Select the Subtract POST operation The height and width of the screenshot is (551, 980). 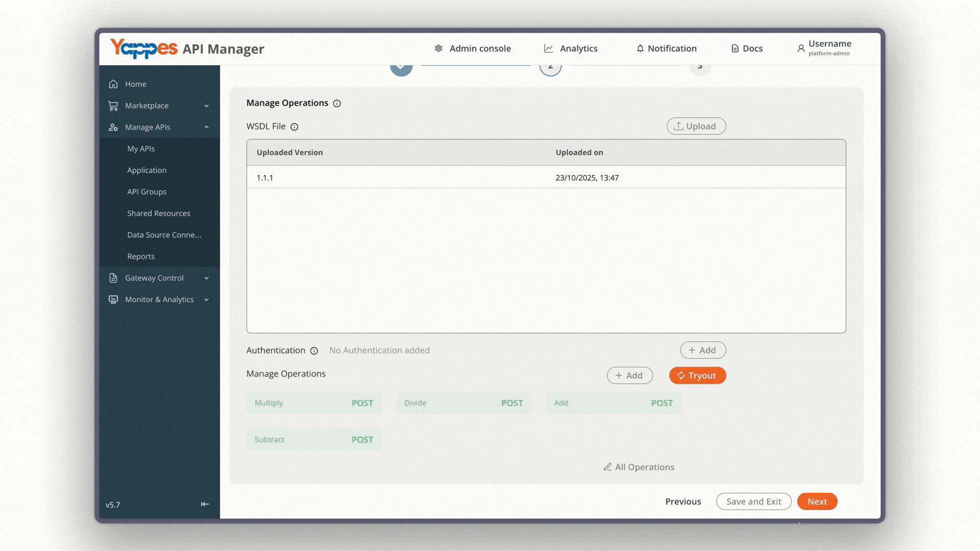click(314, 440)
